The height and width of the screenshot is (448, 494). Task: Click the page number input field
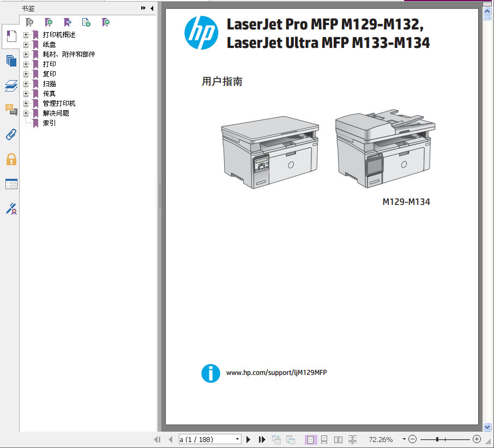pyautogui.click(x=207, y=439)
